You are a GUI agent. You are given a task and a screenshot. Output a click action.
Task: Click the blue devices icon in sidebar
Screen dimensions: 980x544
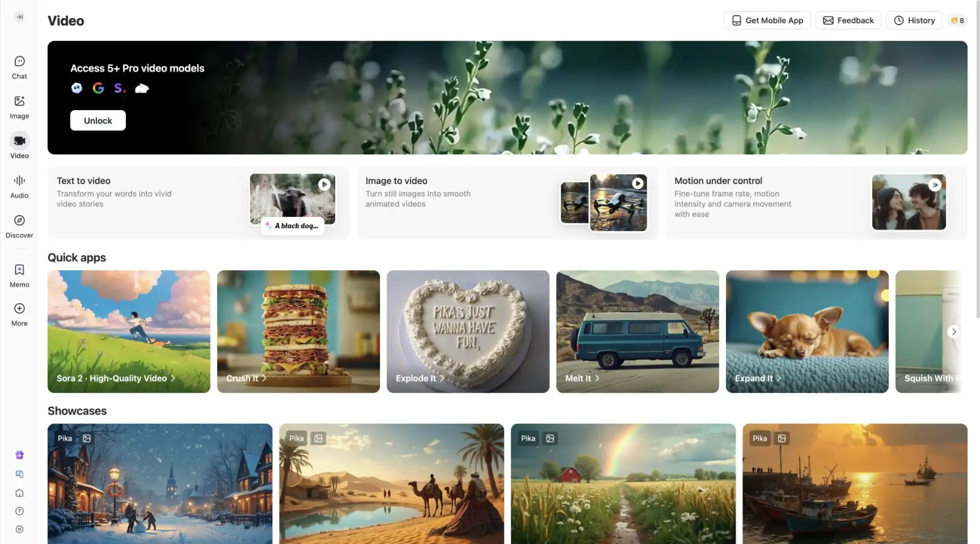20,474
